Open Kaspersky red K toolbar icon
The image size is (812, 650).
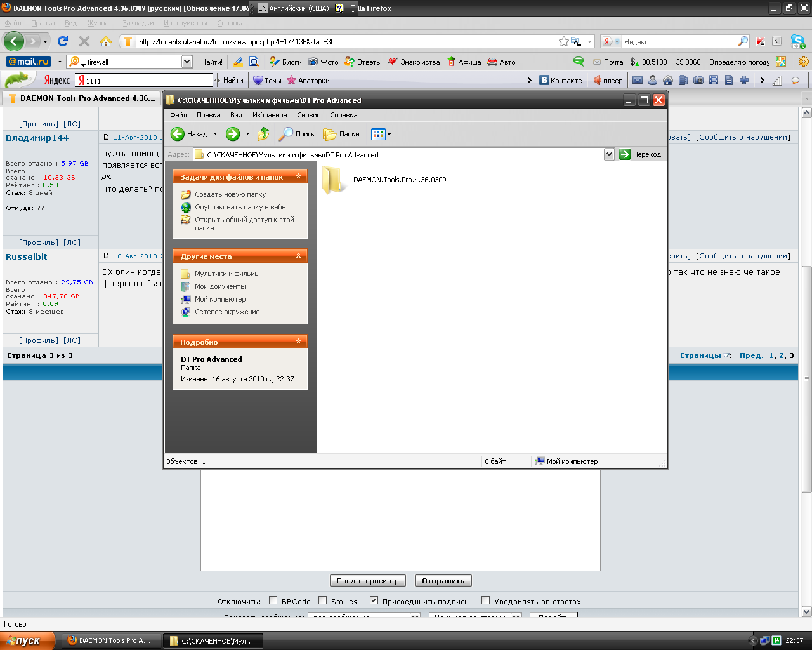tap(761, 41)
